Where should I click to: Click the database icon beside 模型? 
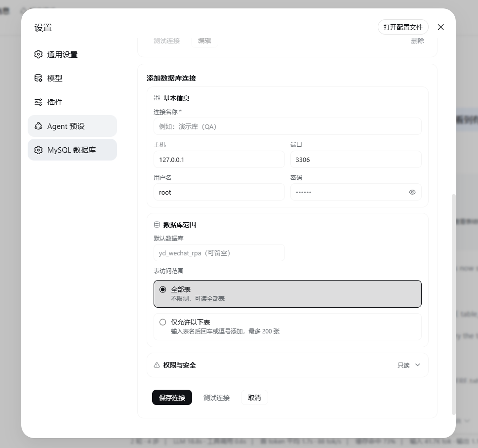[x=39, y=78]
